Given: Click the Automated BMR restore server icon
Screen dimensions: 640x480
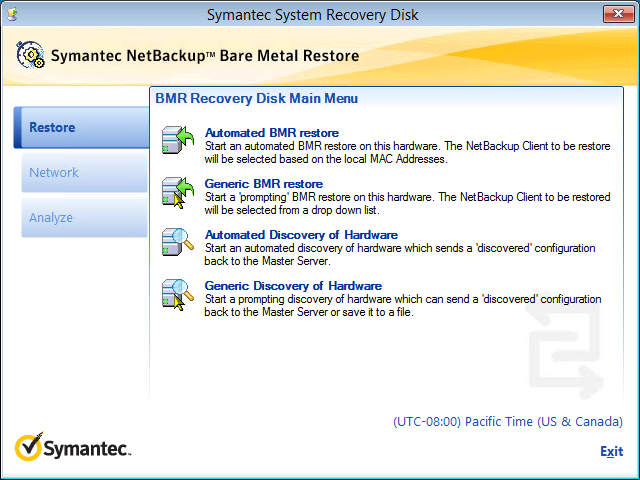Looking at the screenshot, I should click(178, 140).
